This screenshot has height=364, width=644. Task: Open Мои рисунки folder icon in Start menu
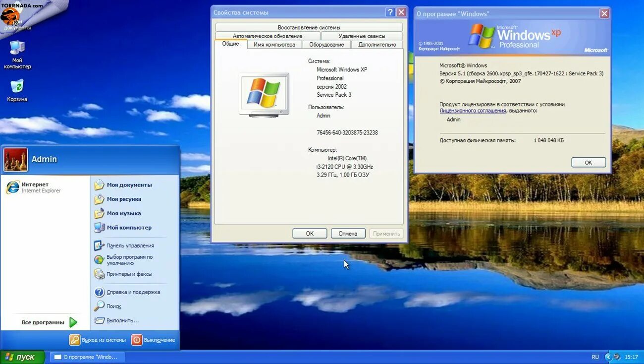click(99, 199)
